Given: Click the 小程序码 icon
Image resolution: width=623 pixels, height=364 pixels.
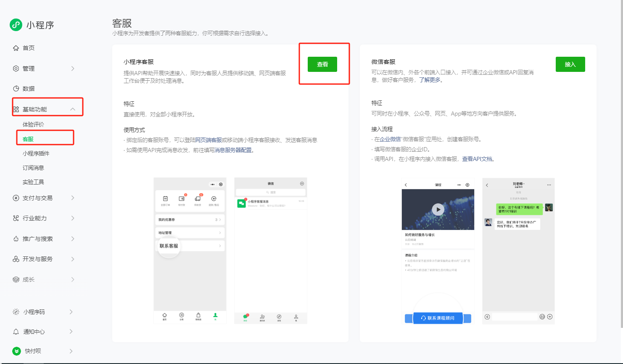Looking at the screenshot, I should coord(16,312).
